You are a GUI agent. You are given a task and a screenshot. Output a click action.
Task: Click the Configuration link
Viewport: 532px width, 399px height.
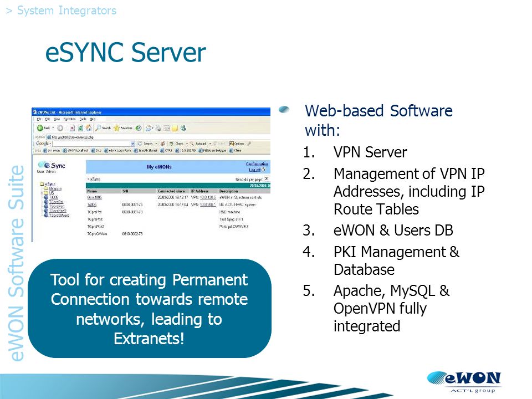tap(257, 164)
